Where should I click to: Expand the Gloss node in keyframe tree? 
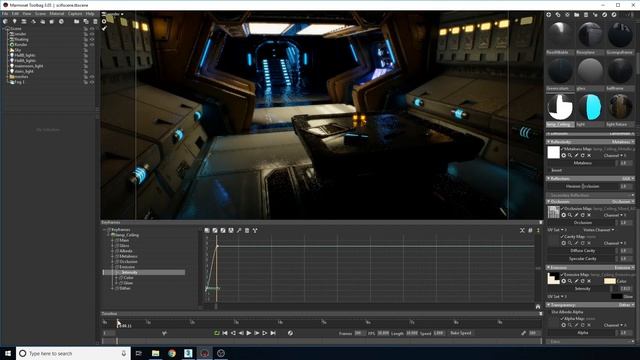point(112,246)
